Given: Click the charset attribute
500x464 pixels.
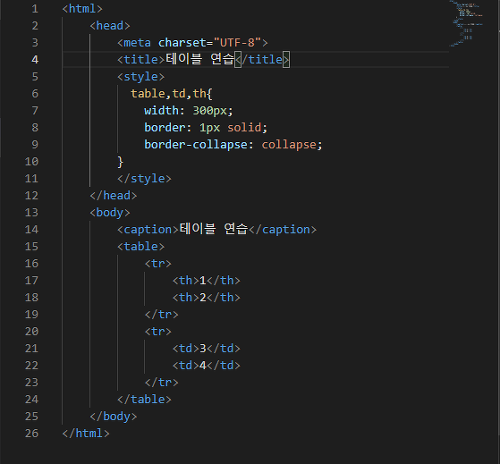Looking at the screenshot, I should tap(182, 43).
